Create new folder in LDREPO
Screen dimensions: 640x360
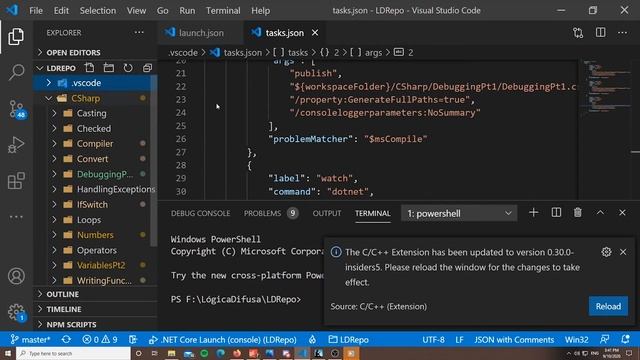109,68
